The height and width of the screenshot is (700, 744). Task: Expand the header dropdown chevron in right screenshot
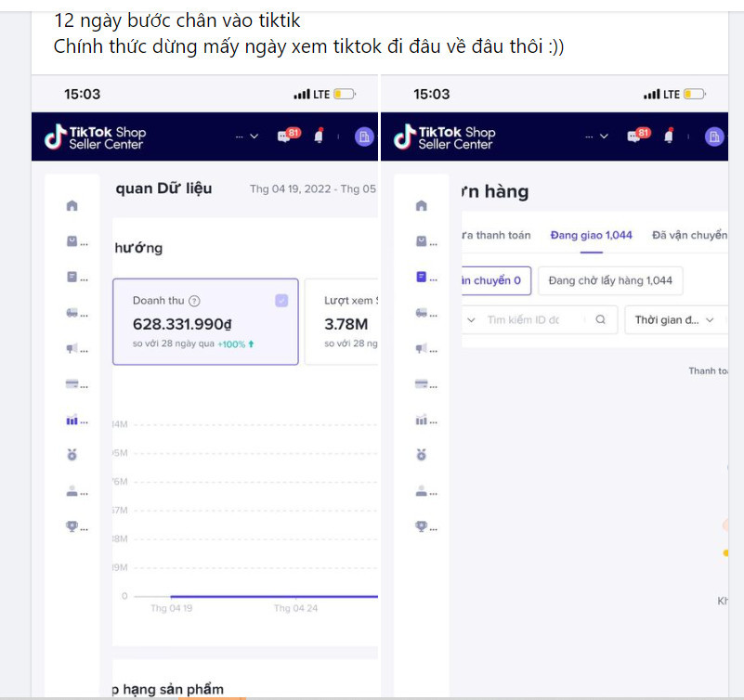604,136
